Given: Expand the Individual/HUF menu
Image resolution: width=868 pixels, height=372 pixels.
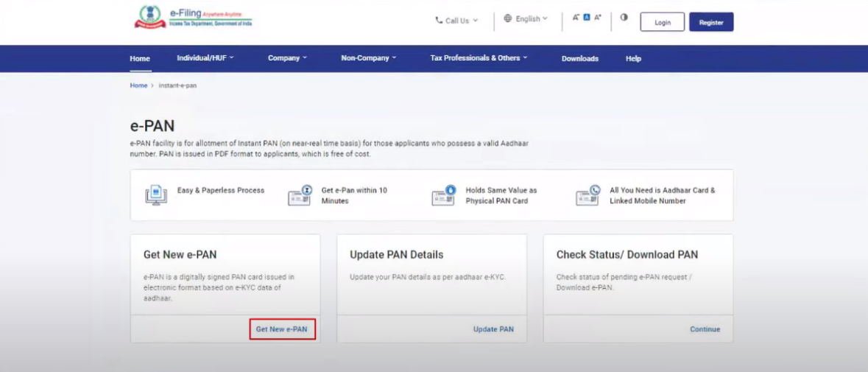Looking at the screenshot, I should (205, 58).
